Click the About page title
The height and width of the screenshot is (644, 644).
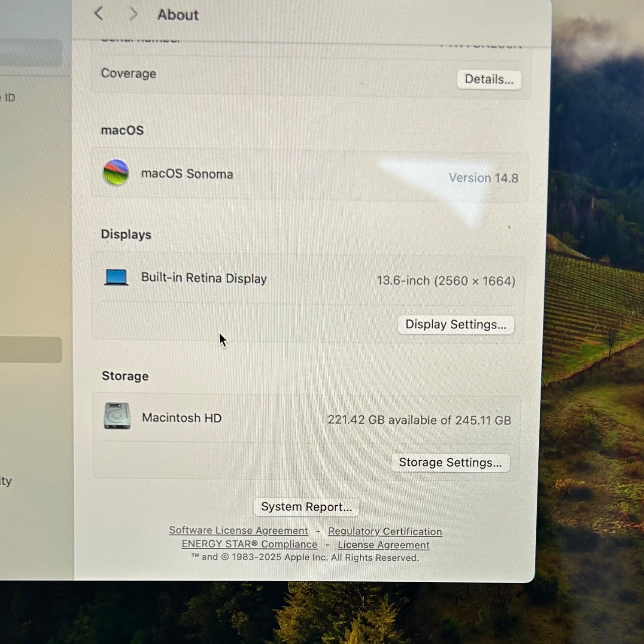(178, 15)
